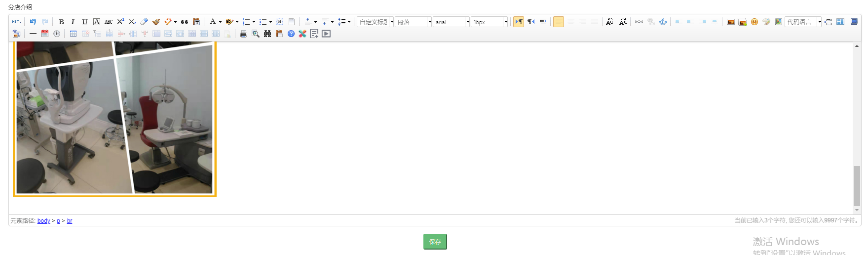This screenshot has height=255, width=868.
Task: Click the body link in element path
Action: (43, 221)
